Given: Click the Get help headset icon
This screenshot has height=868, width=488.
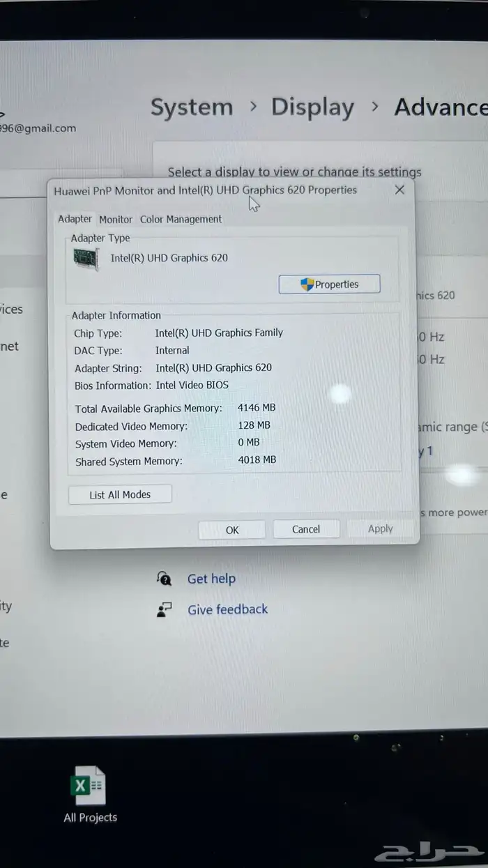Looking at the screenshot, I should 165,579.
